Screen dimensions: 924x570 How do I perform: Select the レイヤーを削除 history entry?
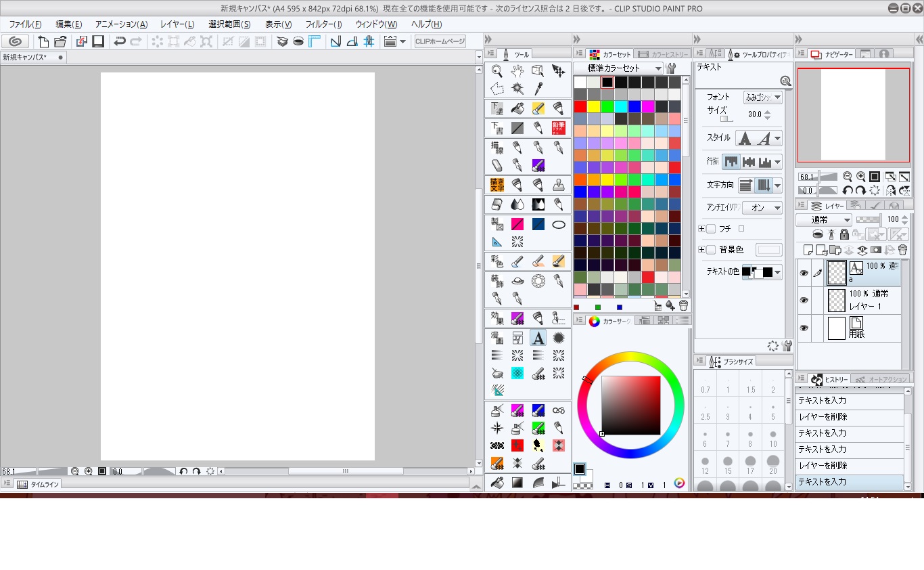823,417
